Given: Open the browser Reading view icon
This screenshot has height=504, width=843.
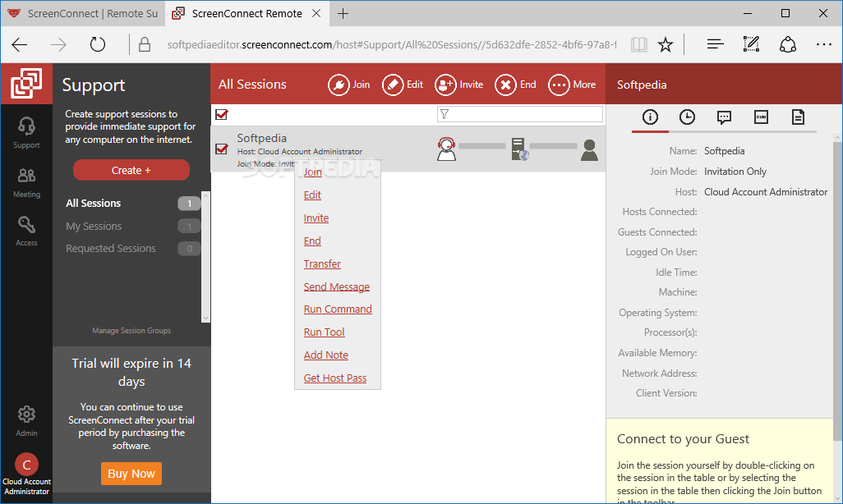Looking at the screenshot, I should 638,44.
